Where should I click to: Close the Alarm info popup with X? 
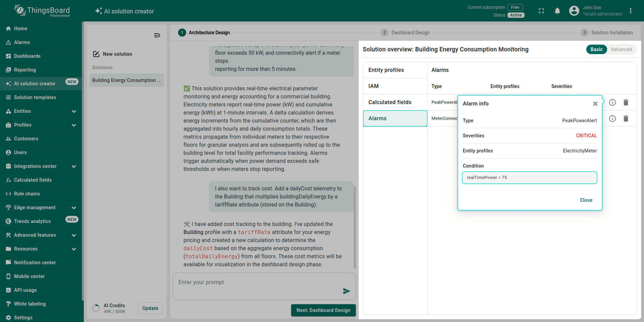595,104
